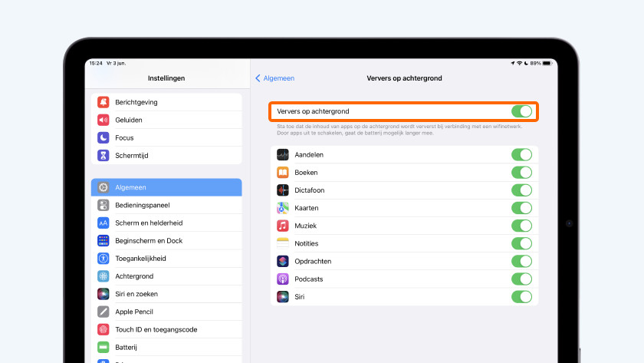Tap the Algemeen back link
The image size is (644, 363).
pyautogui.click(x=278, y=78)
